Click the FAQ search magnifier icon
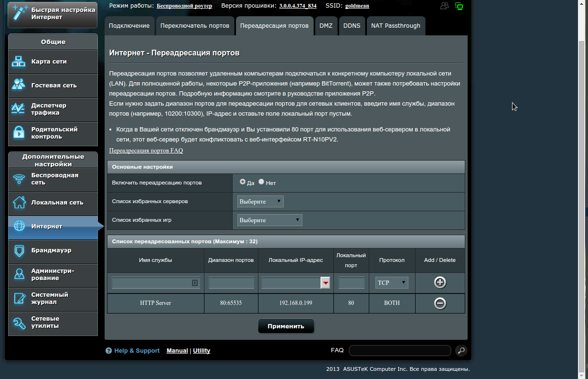 [460, 350]
